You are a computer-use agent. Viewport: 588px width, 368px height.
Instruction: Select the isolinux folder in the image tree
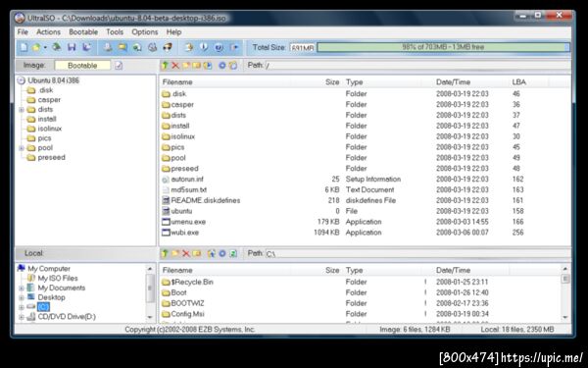pyautogui.click(x=50, y=129)
